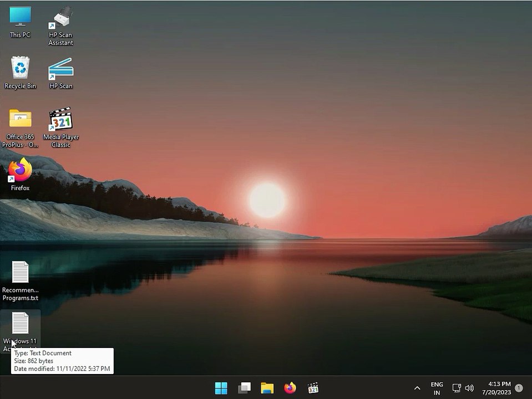Screen dimensions: 532x399
Task: Open the network status tray icon
Action: click(457, 388)
